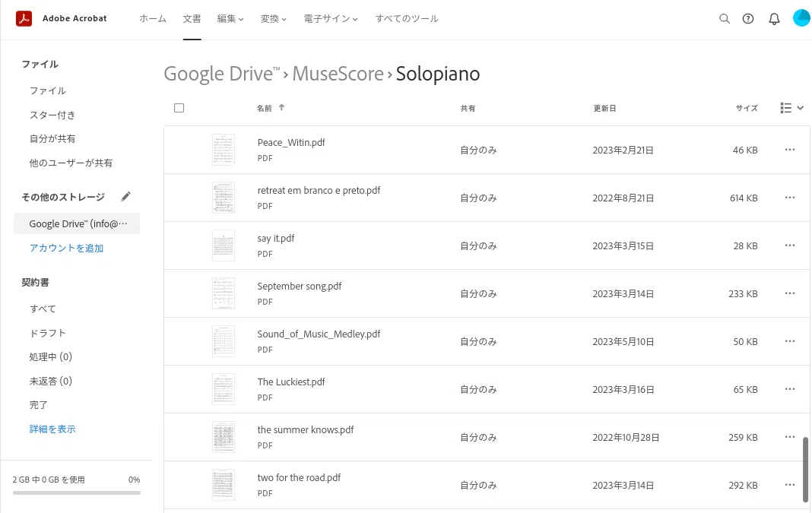The image size is (812, 513).
Task: Open more options for two for the road.pdf
Action: pyautogui.click(x=790, y=485)
